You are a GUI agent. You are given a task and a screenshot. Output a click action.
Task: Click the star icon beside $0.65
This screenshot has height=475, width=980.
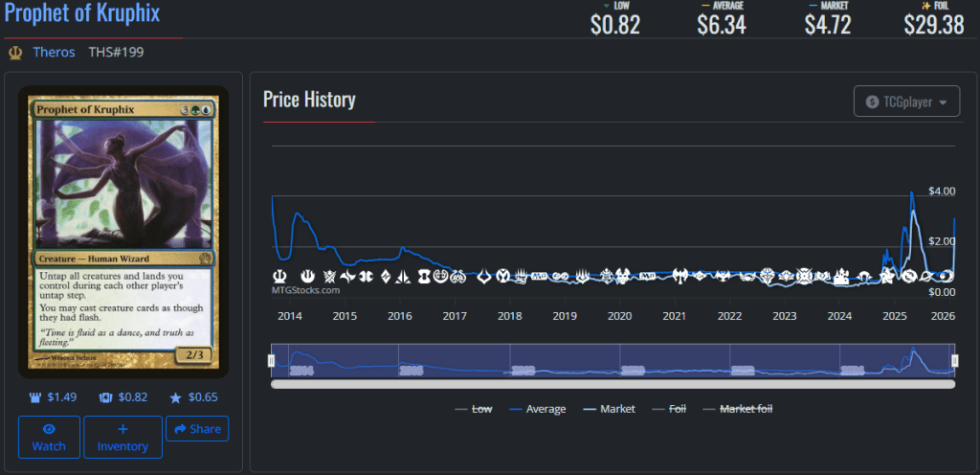coord(175,396)
